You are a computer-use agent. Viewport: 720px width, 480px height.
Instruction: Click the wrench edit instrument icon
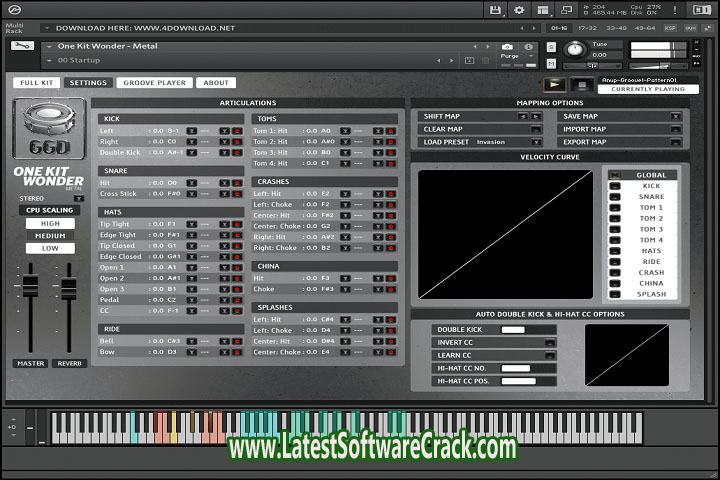point(22,45)
